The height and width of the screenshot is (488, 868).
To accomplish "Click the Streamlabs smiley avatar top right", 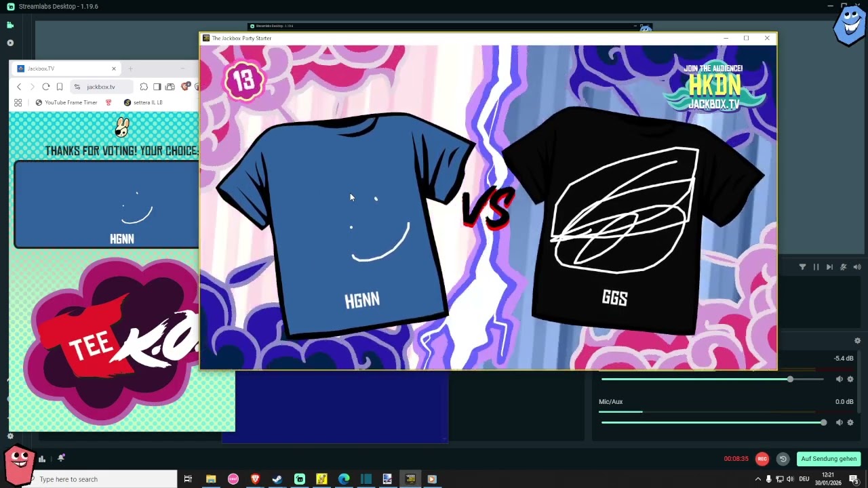I will tap(849, 25).
